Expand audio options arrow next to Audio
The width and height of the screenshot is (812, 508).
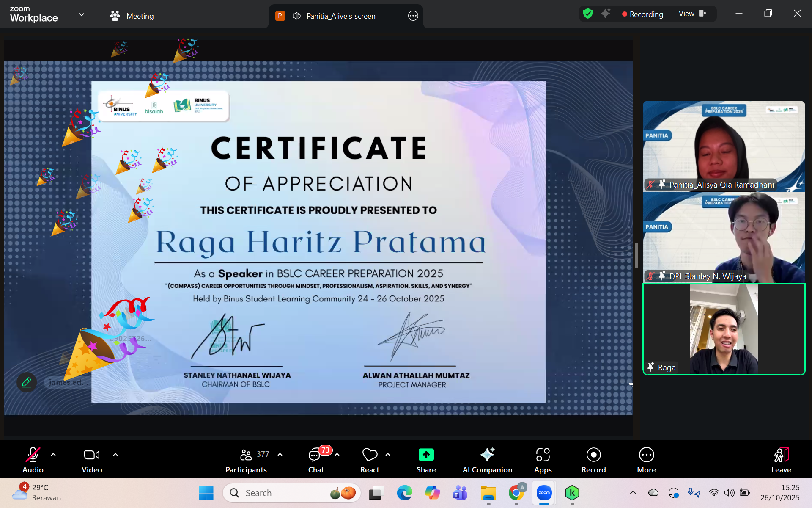[x=53, y=455]
